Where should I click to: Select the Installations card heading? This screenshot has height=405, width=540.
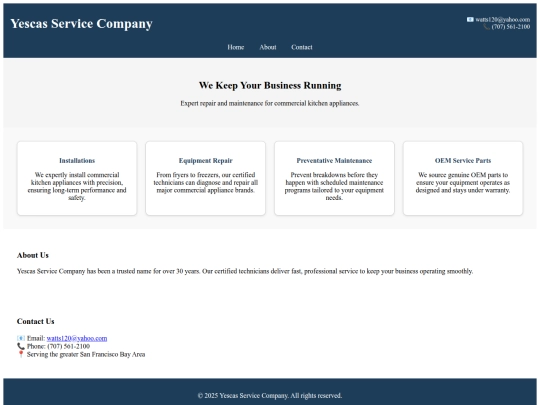coord(77,160)
